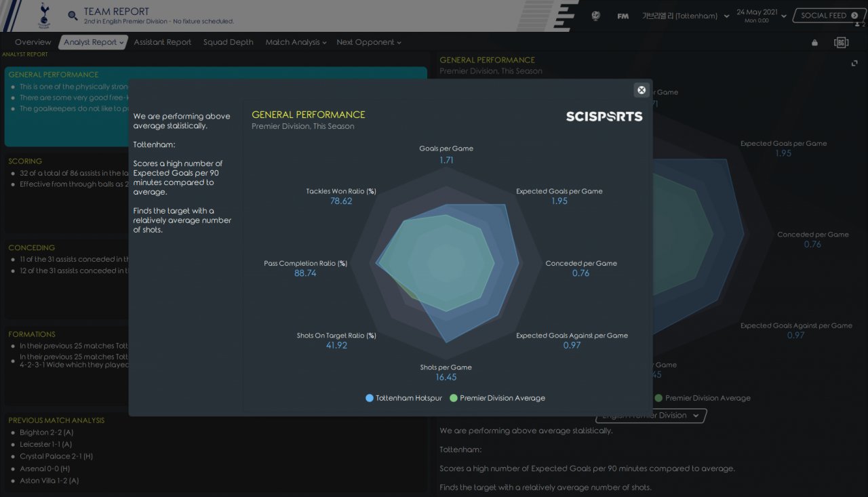Click the Goals per Game value 1.71
Viewport: 868px width, 497px height.
(x=446, y=161)
